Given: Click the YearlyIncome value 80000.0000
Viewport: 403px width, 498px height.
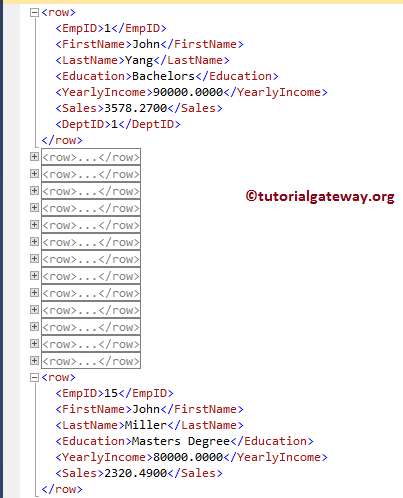Looking at the screenshot, I should (x=188, y=457).
